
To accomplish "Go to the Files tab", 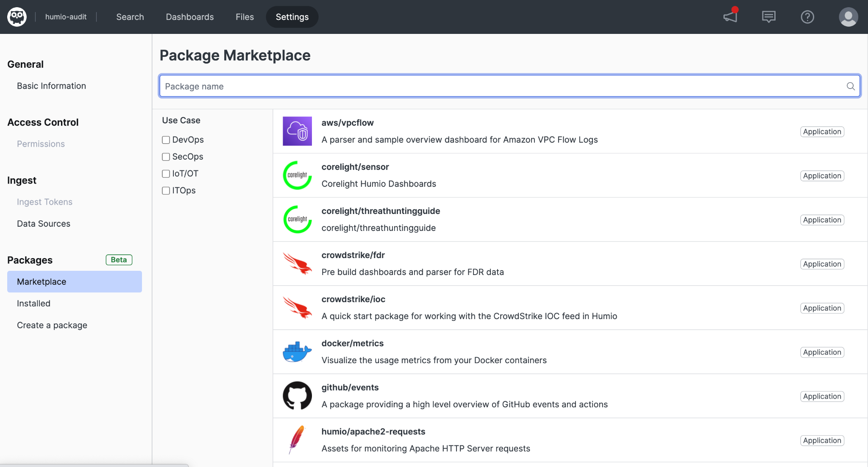I will 245,17.
